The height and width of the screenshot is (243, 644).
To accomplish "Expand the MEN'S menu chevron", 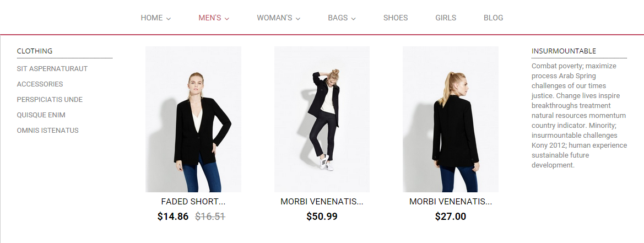I will tap(227, 18).
